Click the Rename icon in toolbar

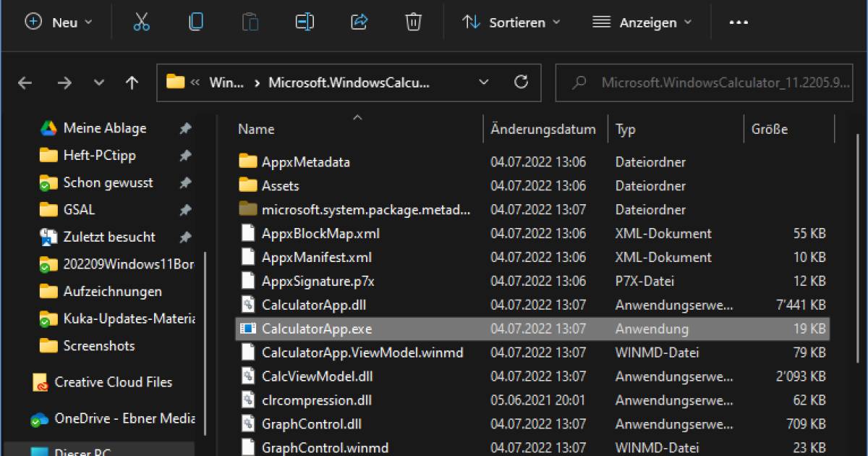pos(305,22)
